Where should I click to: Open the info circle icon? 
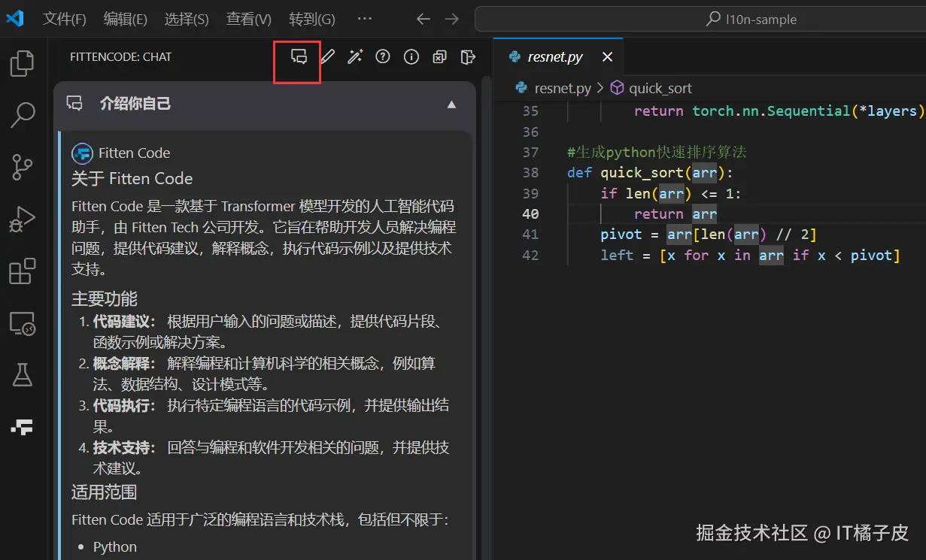[x=411, y=56]
